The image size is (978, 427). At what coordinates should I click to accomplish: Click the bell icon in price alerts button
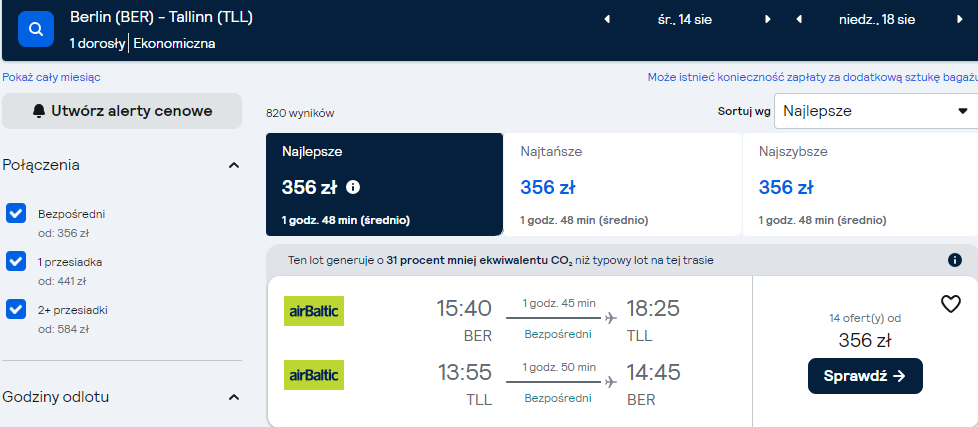tap(39, 111)
